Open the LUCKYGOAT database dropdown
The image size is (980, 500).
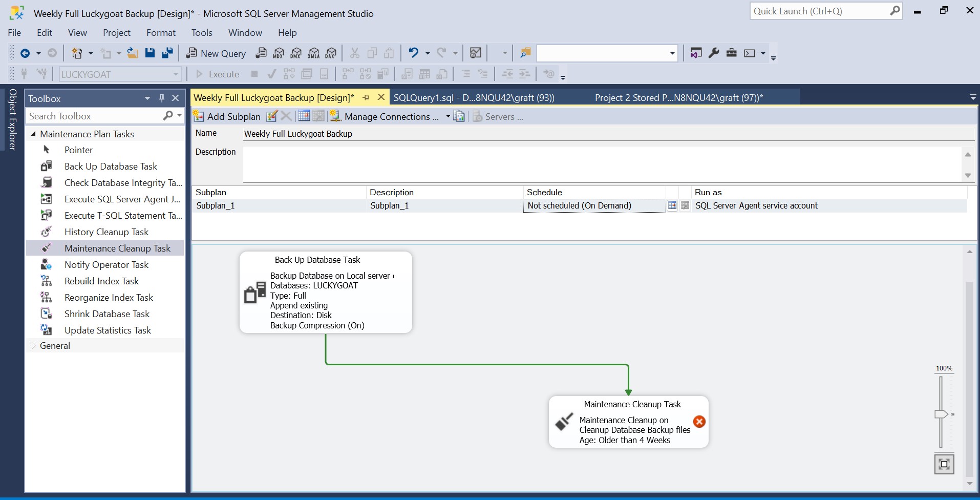pos(176,74)
